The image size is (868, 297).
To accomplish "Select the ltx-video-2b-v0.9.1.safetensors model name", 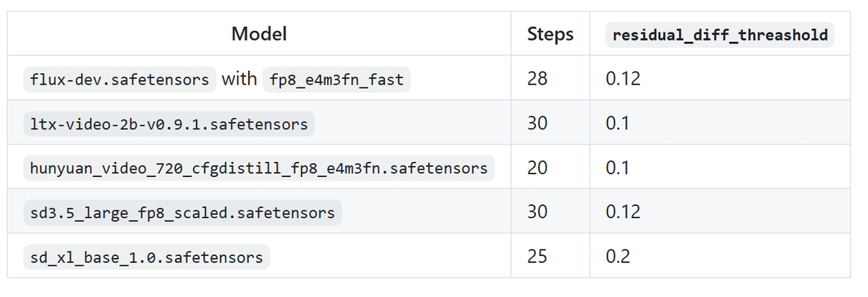I will pos(169,124).
